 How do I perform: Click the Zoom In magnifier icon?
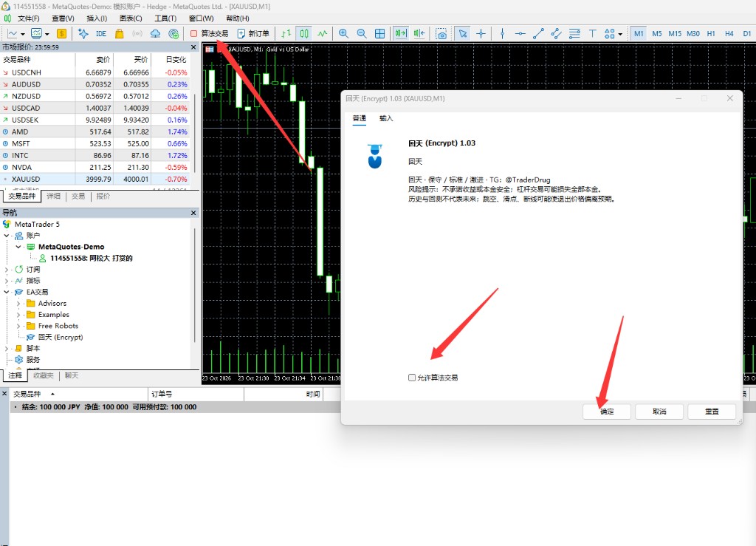click(343, 33)
